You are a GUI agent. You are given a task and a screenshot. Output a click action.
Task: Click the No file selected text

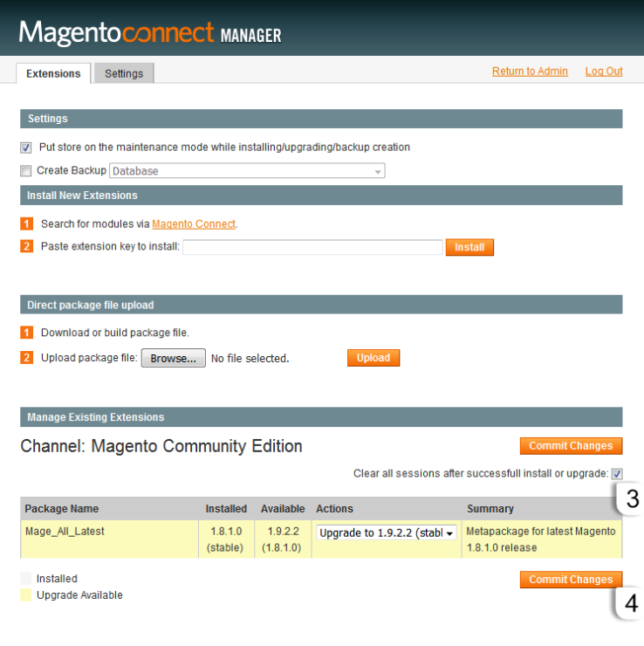(250, 359)
